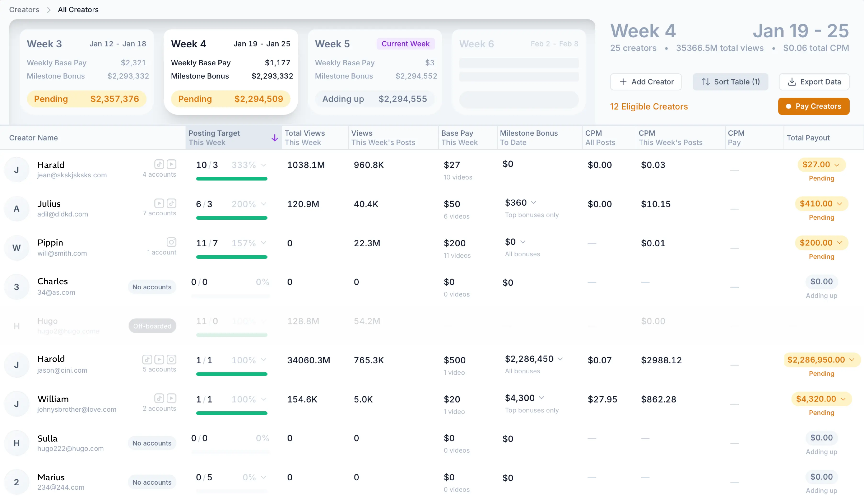
Task: Click Hugo's Off-boarded badge
Action: (152, 326)
